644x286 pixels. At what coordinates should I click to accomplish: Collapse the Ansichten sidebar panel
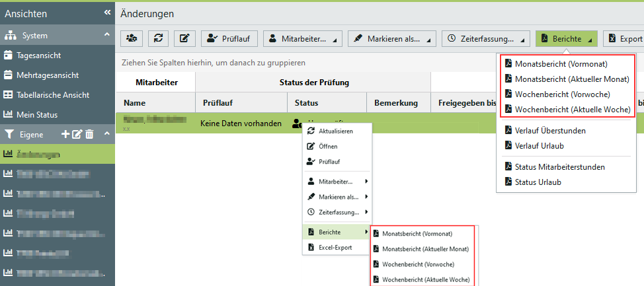pos(107,13)
